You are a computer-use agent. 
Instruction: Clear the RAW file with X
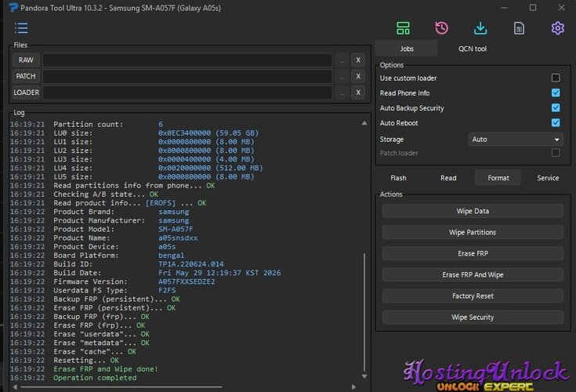(358, 60)
